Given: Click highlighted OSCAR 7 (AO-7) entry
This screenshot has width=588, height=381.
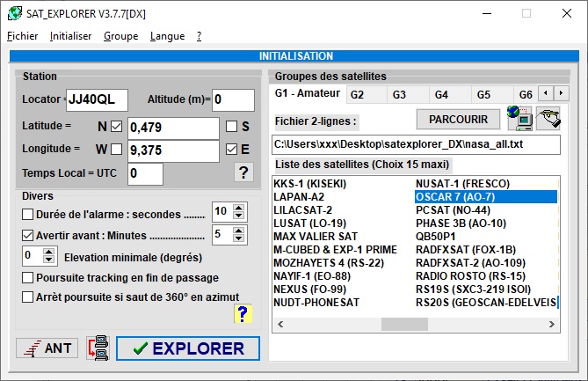Looking at the screenshot, I should 486,197.
